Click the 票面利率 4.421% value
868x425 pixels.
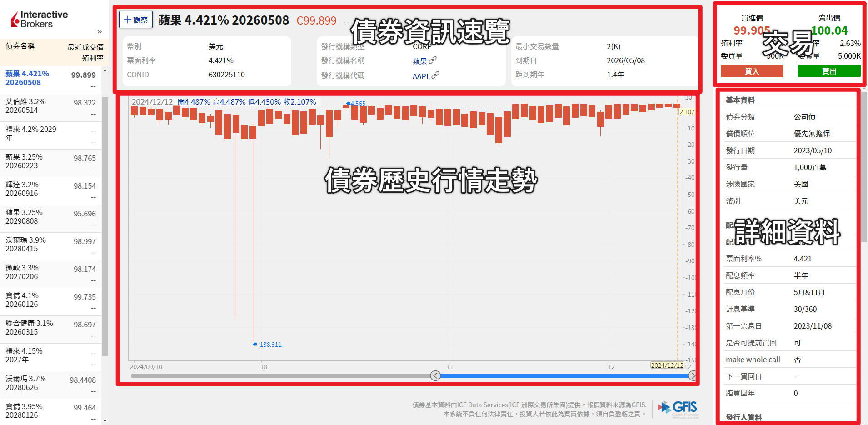point(221,60)
